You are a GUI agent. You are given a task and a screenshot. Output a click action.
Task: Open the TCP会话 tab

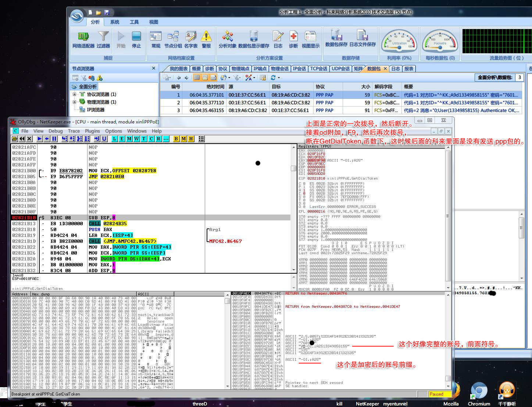pos(318,69)
